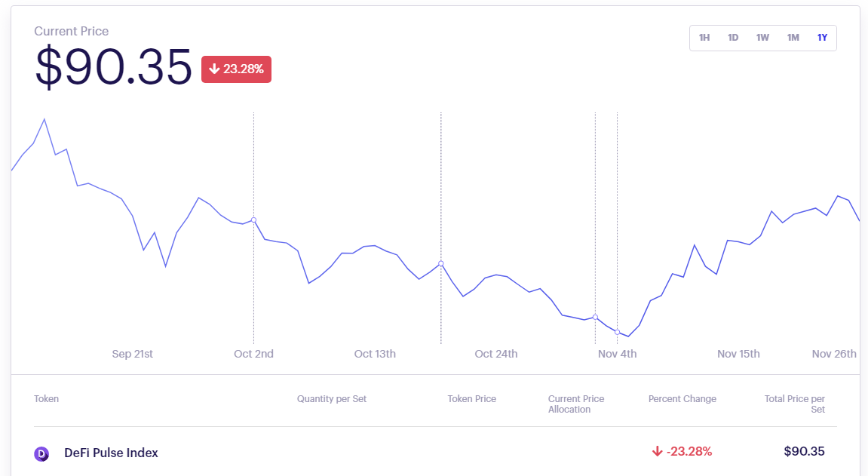Click the down arrow in the red 23.28% badge
The image size is (868, 476).
click(x=214, y=69)
